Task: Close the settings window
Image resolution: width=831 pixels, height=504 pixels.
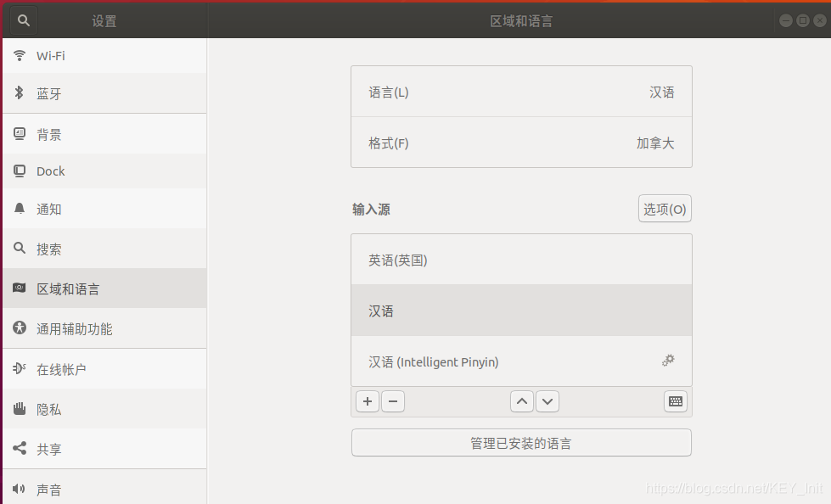Action: [820, 20]
